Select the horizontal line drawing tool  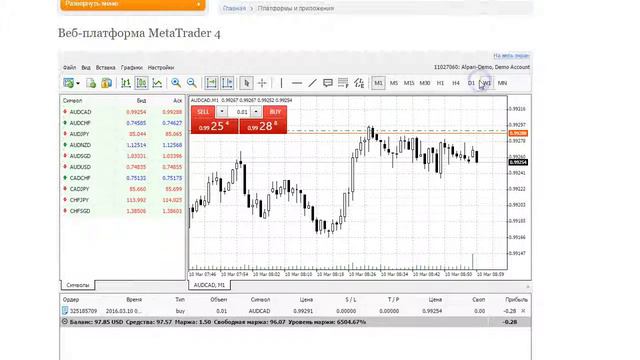[297, 83]
